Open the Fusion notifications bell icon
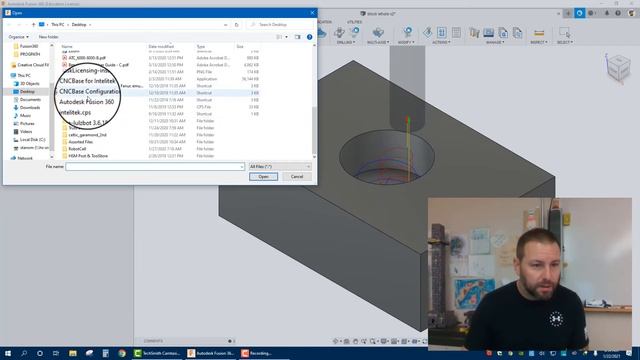This screenshot has height=360, width=640. (x=607, y=13)
